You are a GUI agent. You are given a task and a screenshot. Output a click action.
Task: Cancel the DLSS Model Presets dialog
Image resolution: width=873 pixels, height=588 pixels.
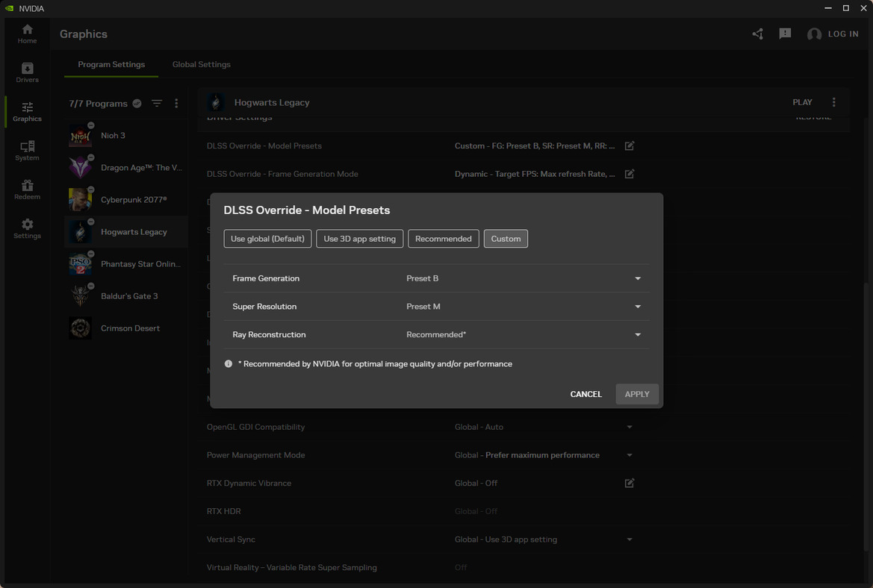pyautogui.click(x=585, y=394)
